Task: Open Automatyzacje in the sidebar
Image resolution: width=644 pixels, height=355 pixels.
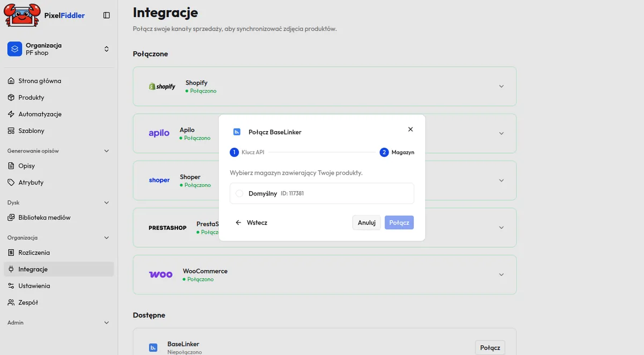Action: 59,114
